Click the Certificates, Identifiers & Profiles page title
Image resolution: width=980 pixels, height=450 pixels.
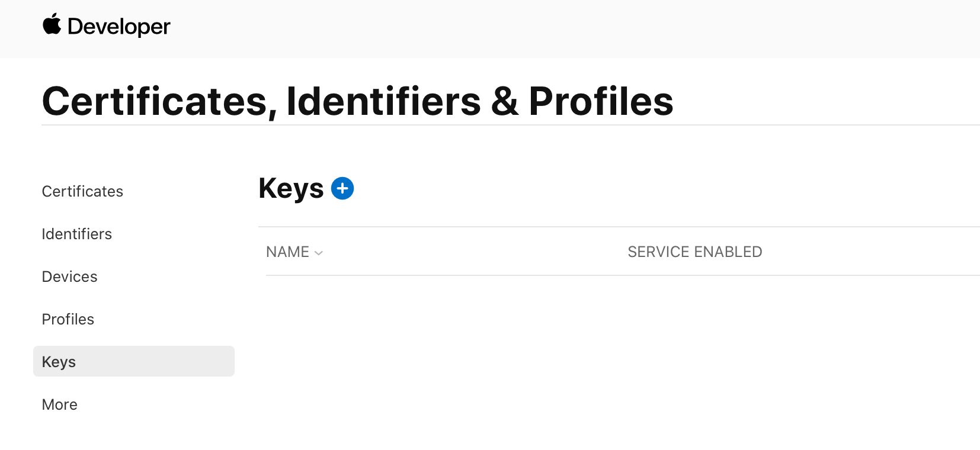click(358, 101)
